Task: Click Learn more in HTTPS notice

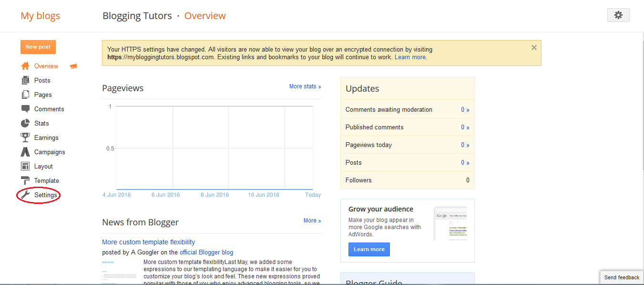Action: point(410,57)
